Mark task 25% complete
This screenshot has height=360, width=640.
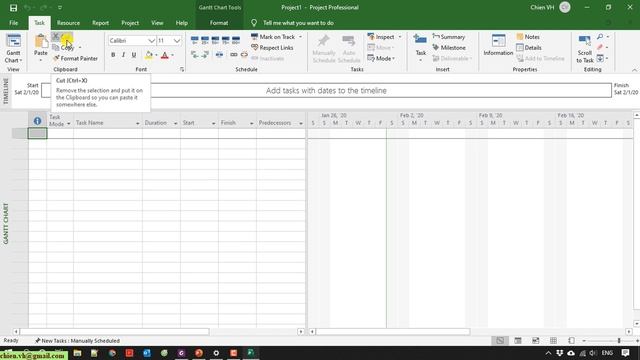click(205, 40)
